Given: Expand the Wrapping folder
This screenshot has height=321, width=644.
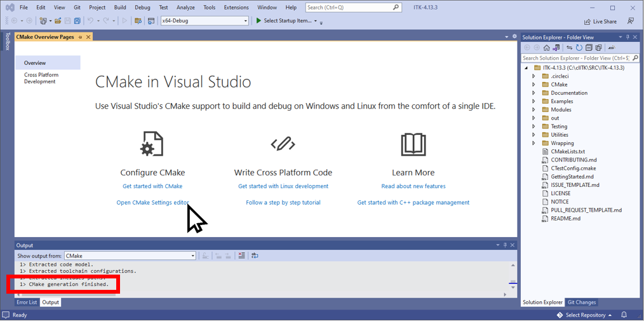Looking at the screenshot, I should [533, 143].
